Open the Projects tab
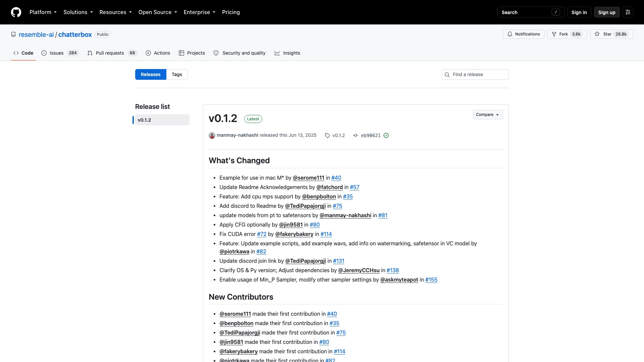644x362 pixels. pos(192,53)
